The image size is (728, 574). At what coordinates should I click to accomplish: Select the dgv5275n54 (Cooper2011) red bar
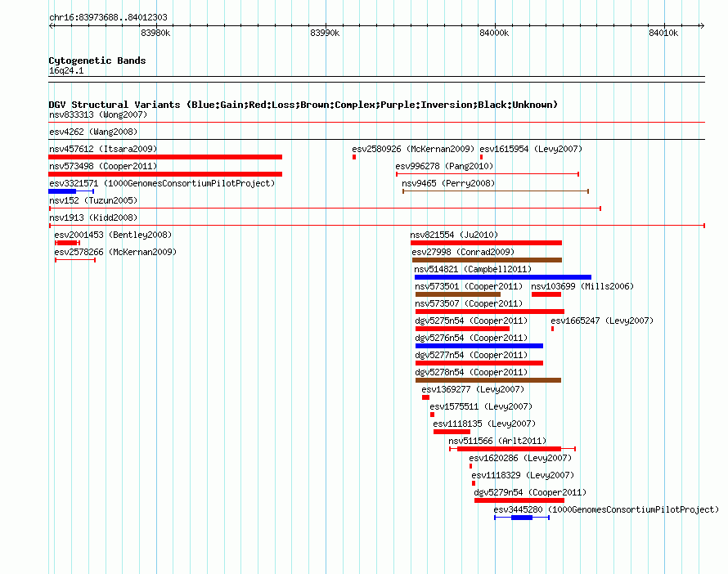tap(462, 329)
